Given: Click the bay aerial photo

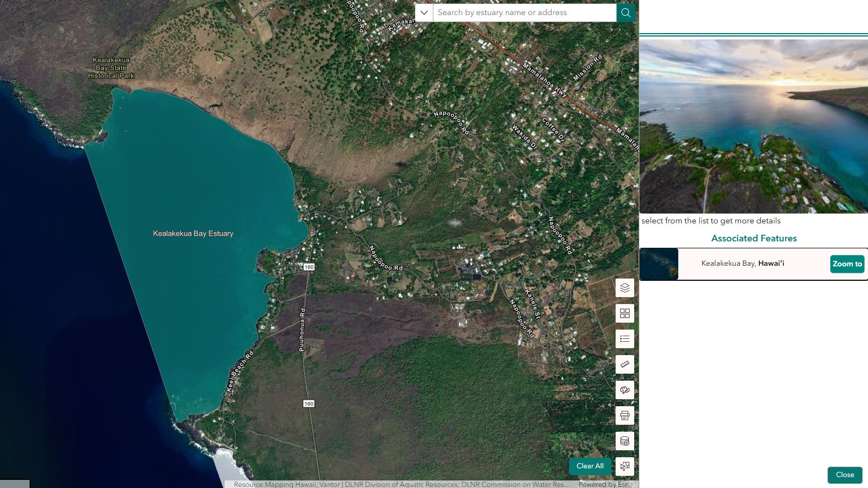Looking at the screenshot, I should click(753, 126).
